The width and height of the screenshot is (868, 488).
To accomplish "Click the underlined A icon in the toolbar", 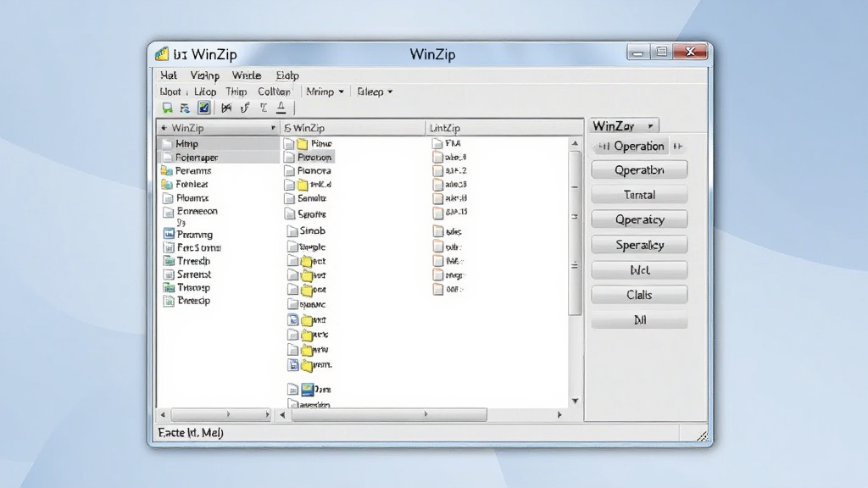I will pos(281,108).
